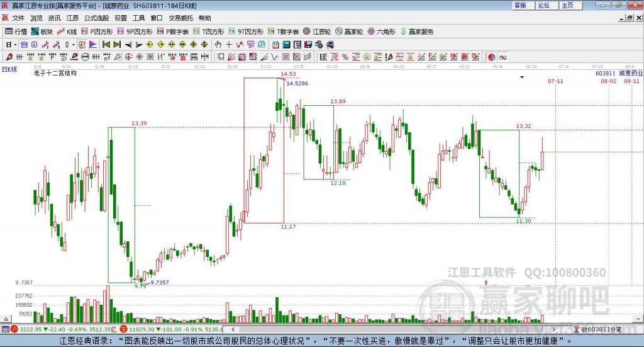
Task: Open the 交易委托 menu
Action: click(x=180, y=18)
